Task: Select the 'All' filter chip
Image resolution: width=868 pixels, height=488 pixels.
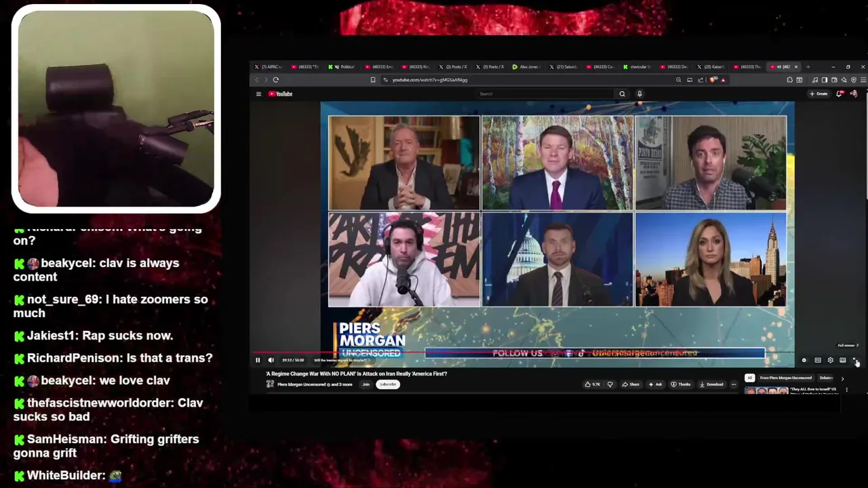Action: [x=750, y=378]
